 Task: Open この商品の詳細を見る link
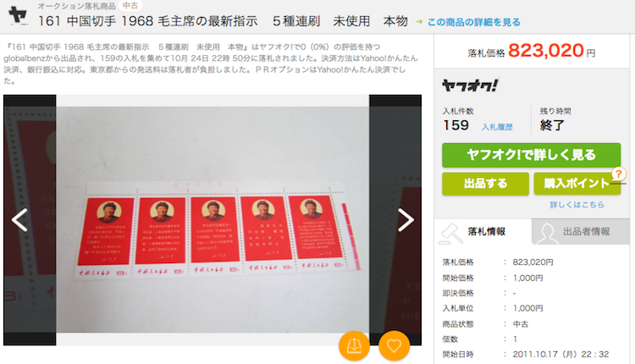click(474, 22)
